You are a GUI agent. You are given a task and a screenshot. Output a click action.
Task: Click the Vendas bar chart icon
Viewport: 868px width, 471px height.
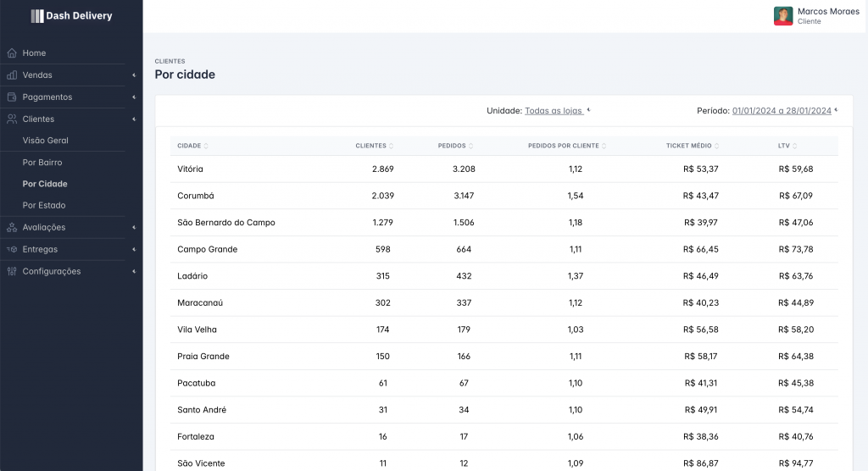click(12, 75)
